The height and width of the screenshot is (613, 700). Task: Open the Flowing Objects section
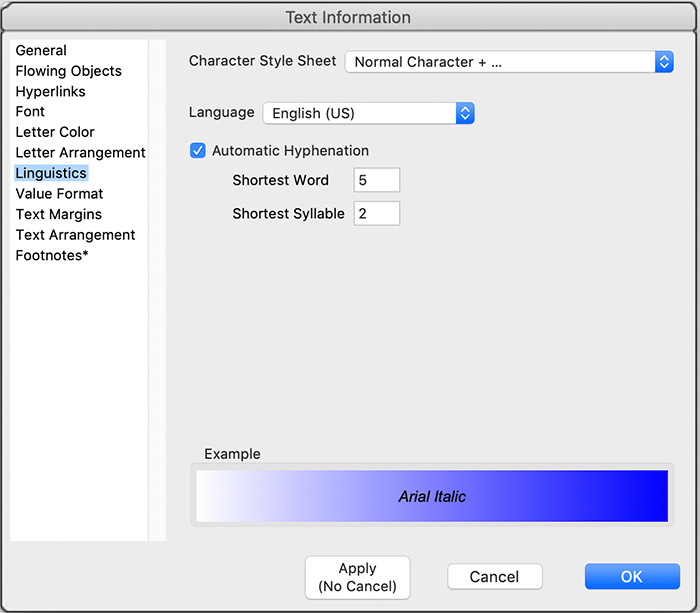click(x=68, y=71)
